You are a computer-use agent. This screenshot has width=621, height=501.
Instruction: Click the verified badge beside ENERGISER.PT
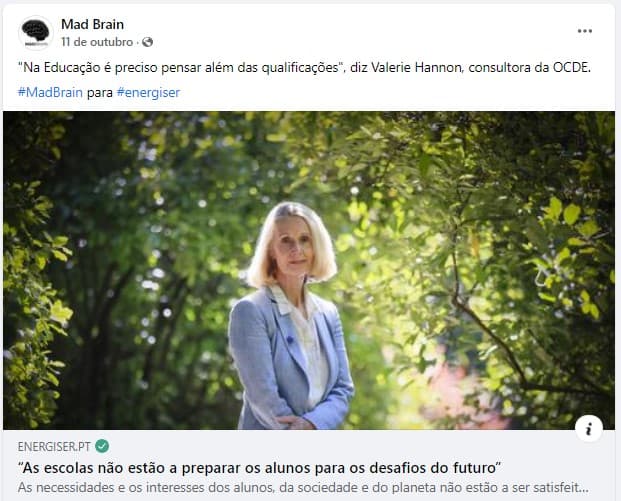(102, 446)
